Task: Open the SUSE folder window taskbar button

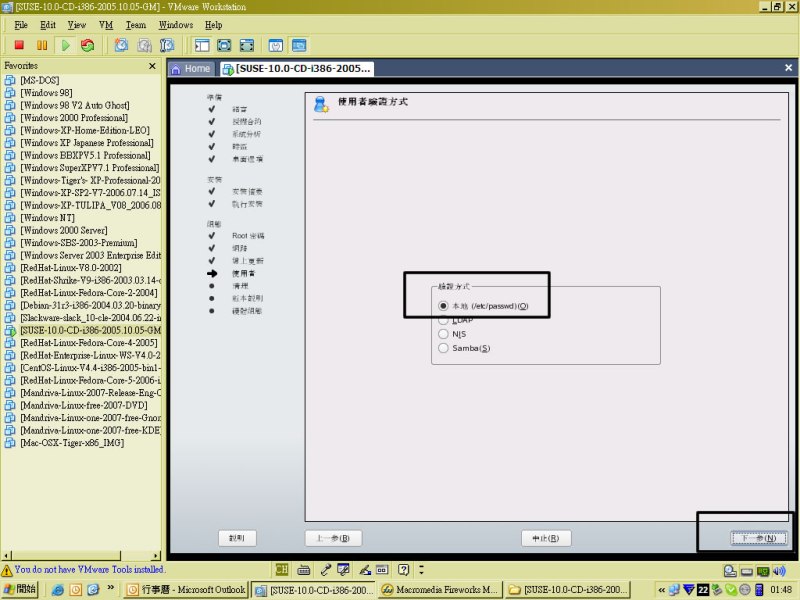Action: click(568, 590)
